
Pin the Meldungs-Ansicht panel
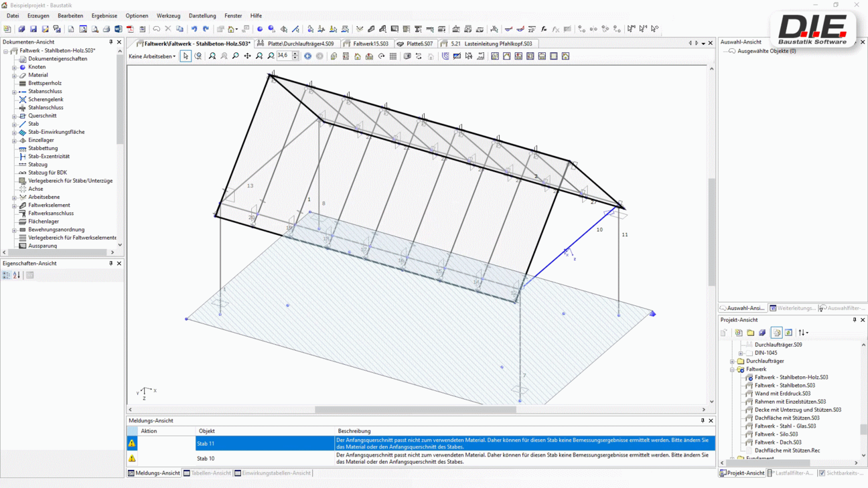point(703,420)
